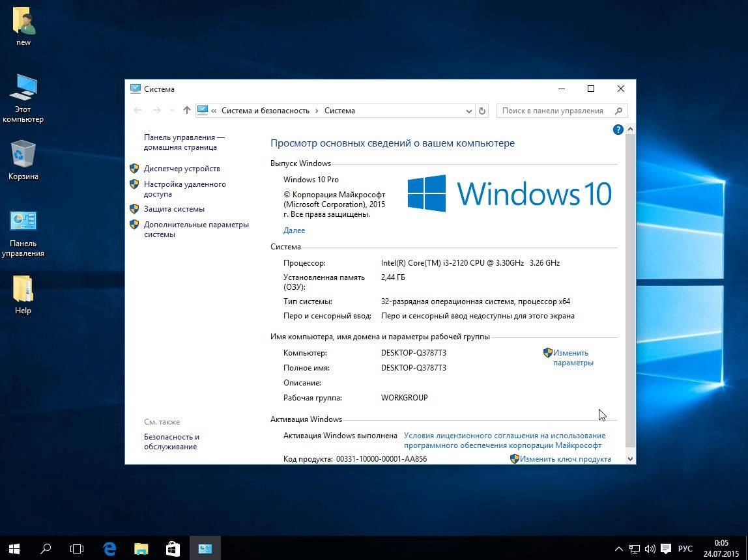Click the help question mark icon

(x=618, y=130)
